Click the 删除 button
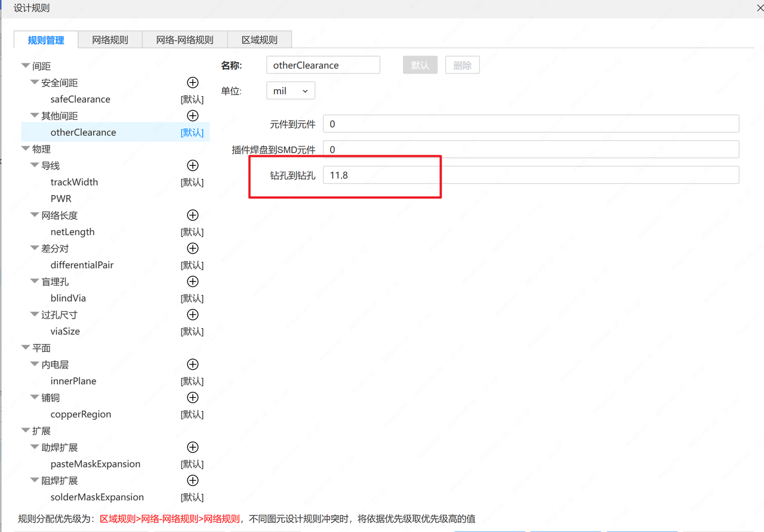 click(463, 65)
